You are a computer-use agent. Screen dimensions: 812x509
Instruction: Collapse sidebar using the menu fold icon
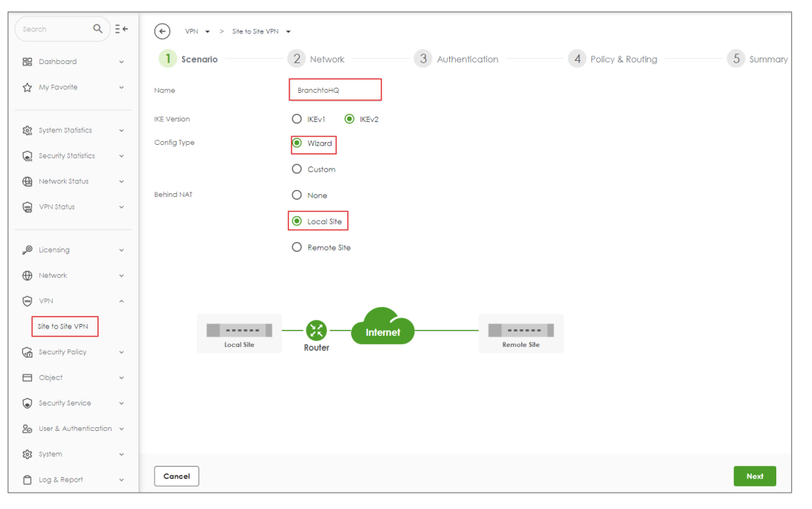pos(122,29)
